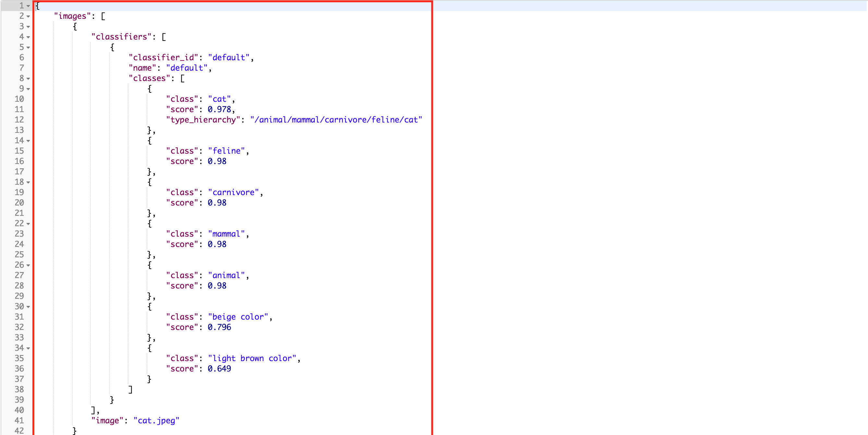Collapse the mammal object on line 22
Viewport: 868px width, 435px height.
click(28, 224)
